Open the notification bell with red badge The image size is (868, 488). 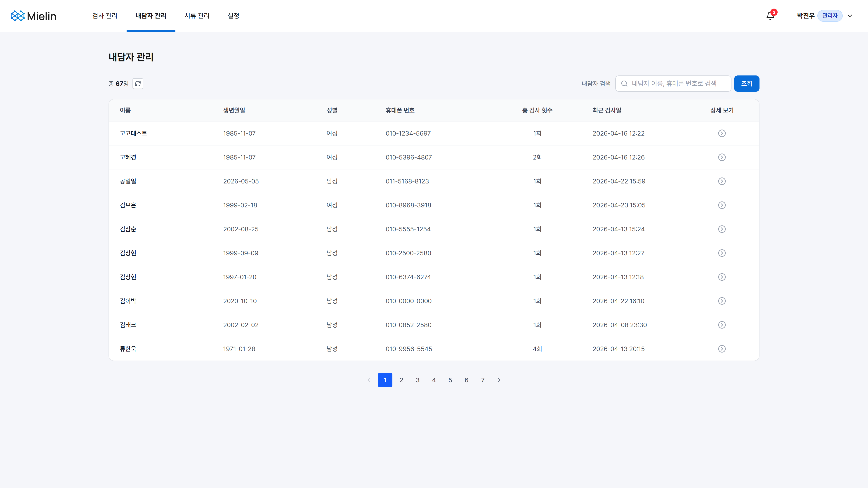click(x=770, y=16)
